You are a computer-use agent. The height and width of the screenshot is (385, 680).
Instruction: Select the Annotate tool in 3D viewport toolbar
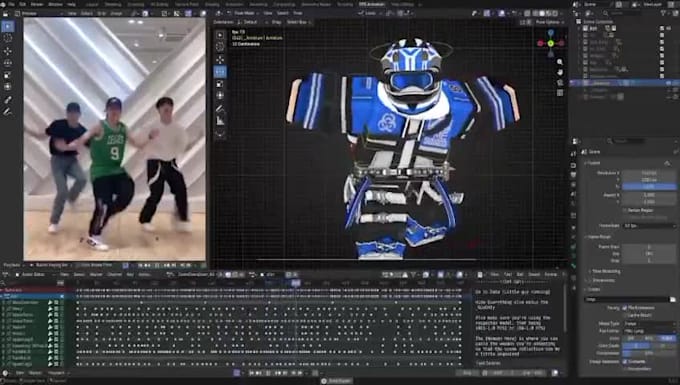220,109
